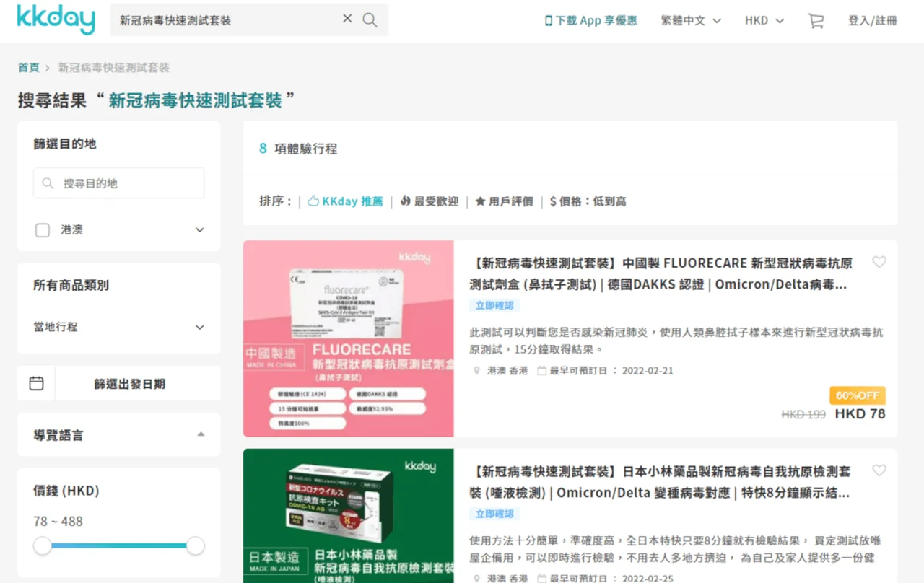
Task: Open the HKD currency dropdown
Action: pyautogui.click(x=764, y=21)
